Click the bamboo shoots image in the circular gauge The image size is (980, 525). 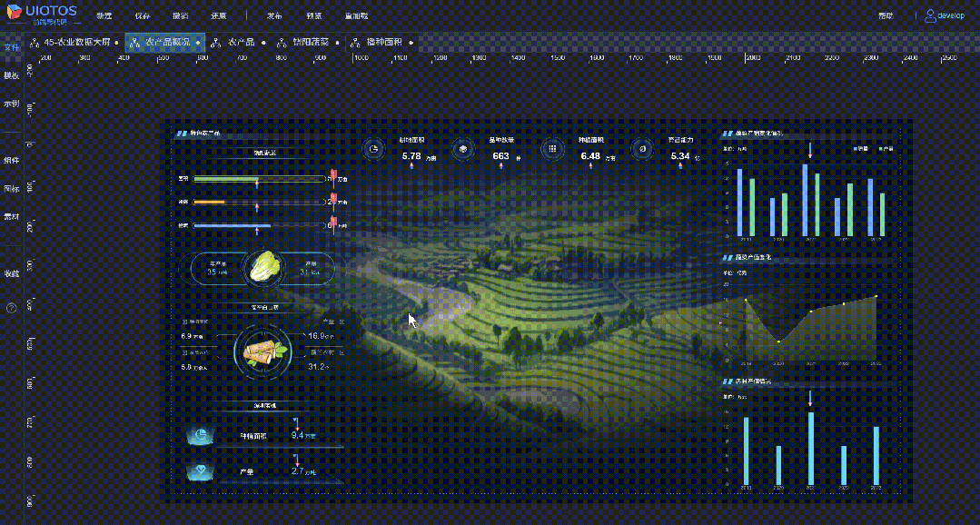click(x=265, y=353)
